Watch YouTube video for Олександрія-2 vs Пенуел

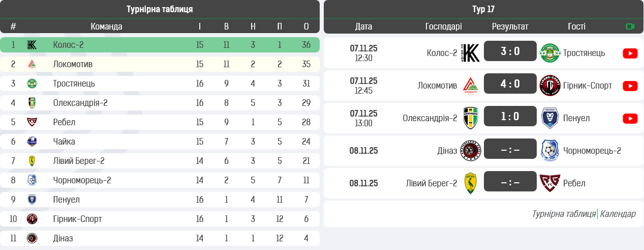(x=630, y=119)
